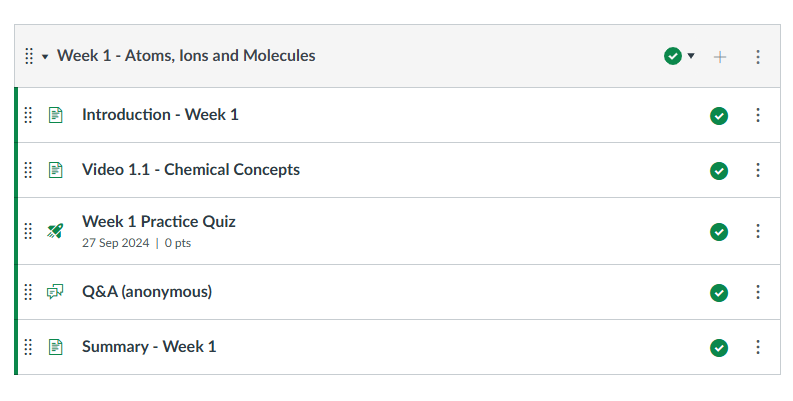Unpublish Video 1.1 - Chemical Concepts via its checkmark
This screenshot has height=401, width=793.
click(x=719, y=171)
